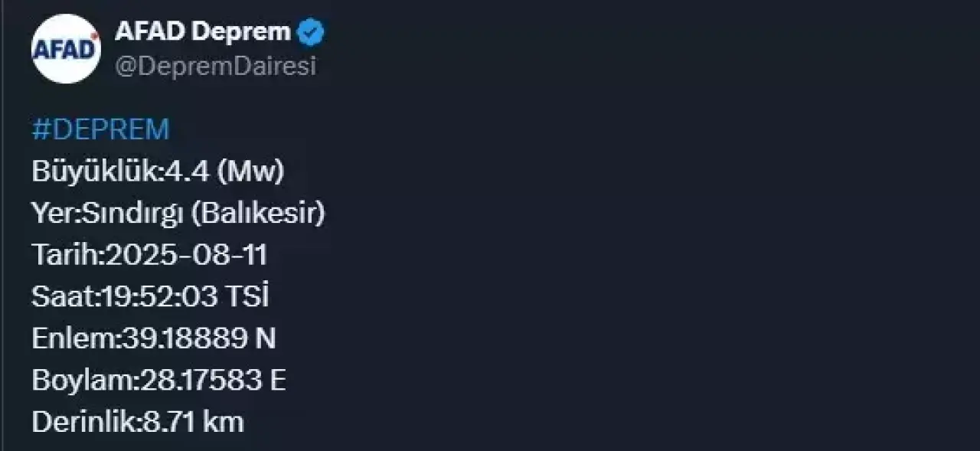Click the blue verified badge
The width and height of the screenshot is (980, 451).
pyautogui.click(x=311, y=32)
